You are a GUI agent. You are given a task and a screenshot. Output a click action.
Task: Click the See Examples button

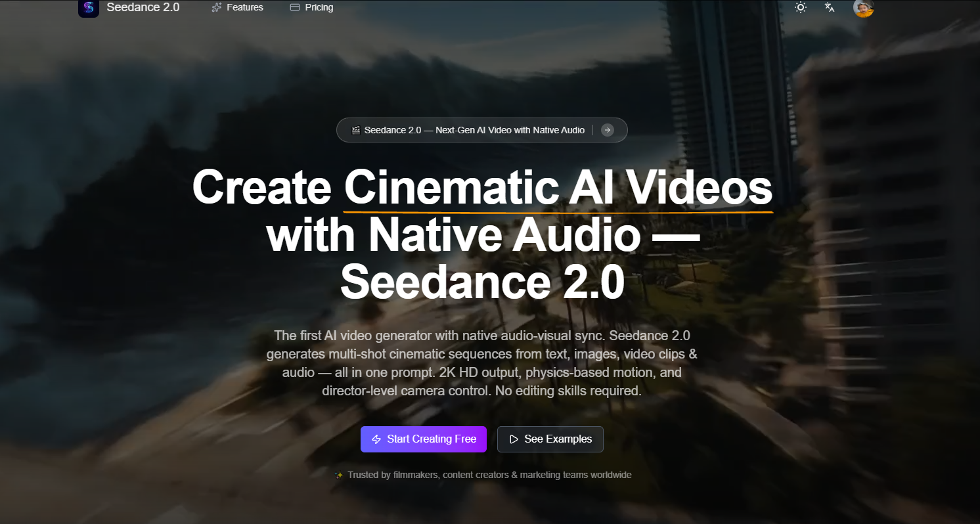coord(550,439)
